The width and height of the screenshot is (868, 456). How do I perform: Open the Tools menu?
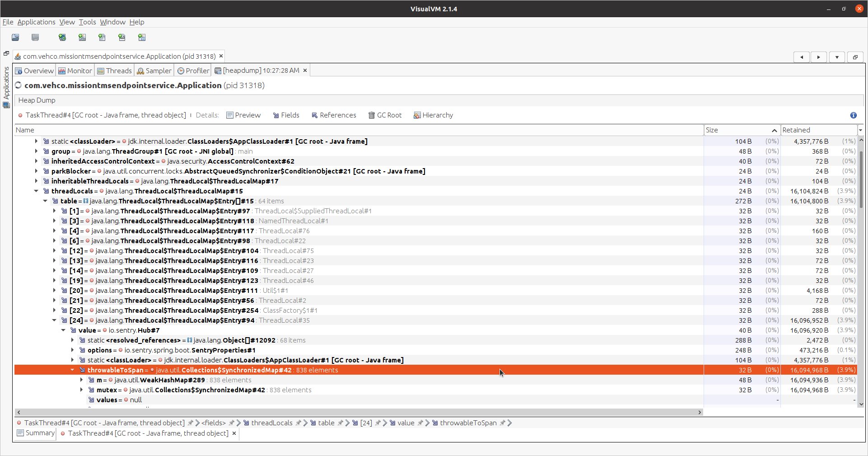click(x=87, y=22)
